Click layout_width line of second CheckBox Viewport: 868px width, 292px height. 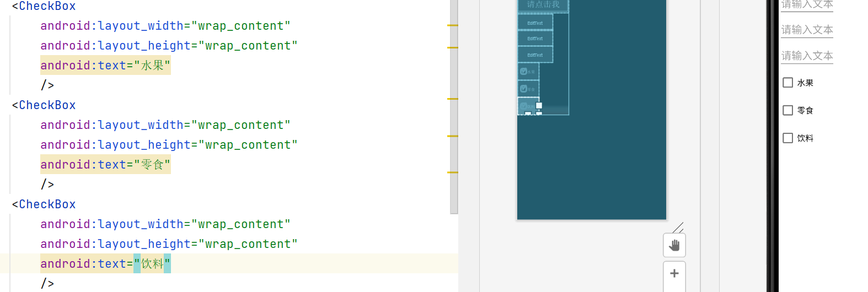click(x=165, y=125)
